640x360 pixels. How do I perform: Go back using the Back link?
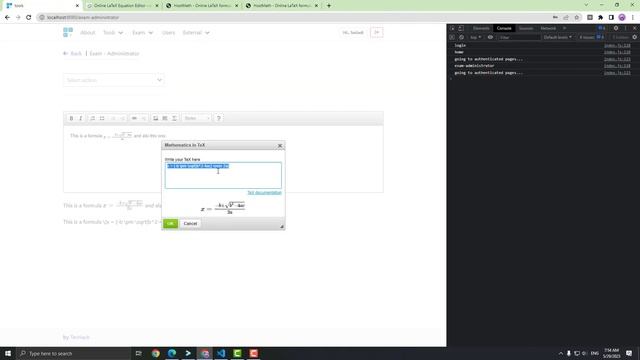(x=73, y=53)
